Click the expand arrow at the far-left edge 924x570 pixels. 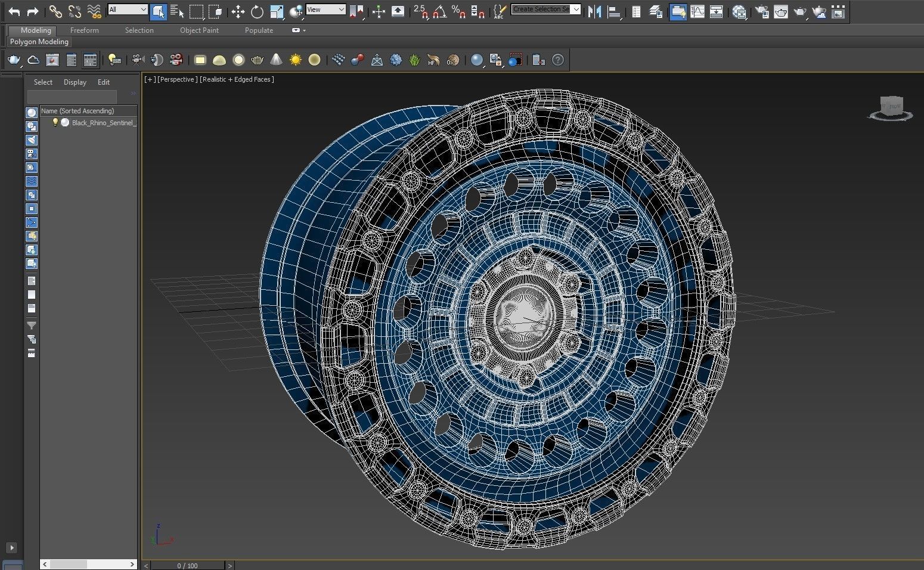pos(11,548)
